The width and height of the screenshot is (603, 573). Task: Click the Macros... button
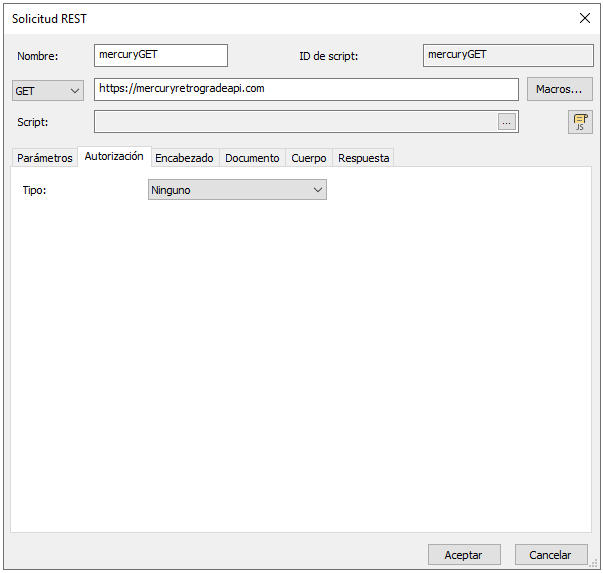point(560,89)
